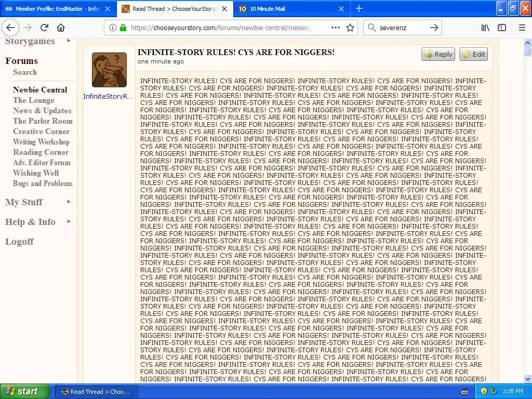Click the search box containing severenz

point(402,28)
